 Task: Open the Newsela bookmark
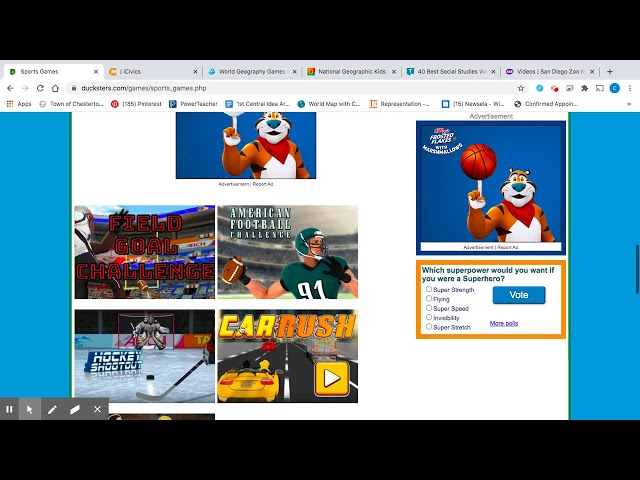point(473,104)
